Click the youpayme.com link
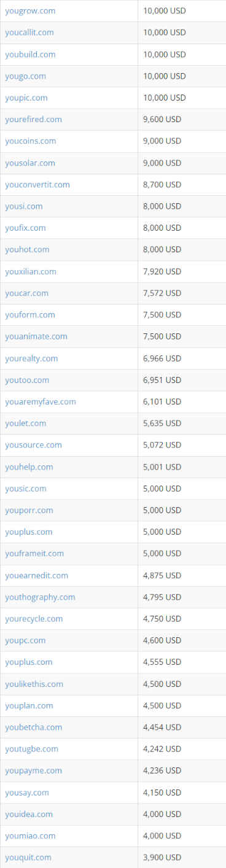The image size is (226, 868). pos(33,770)
